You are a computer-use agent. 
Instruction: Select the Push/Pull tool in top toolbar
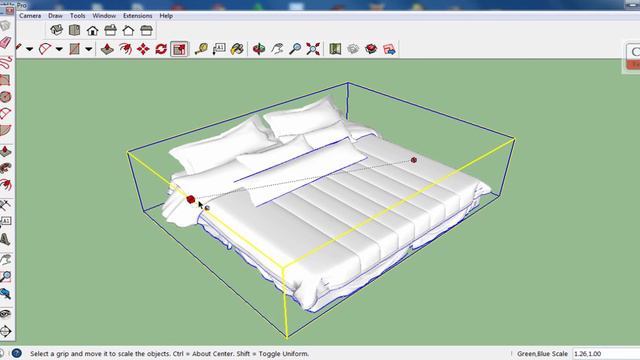(107, 49)
